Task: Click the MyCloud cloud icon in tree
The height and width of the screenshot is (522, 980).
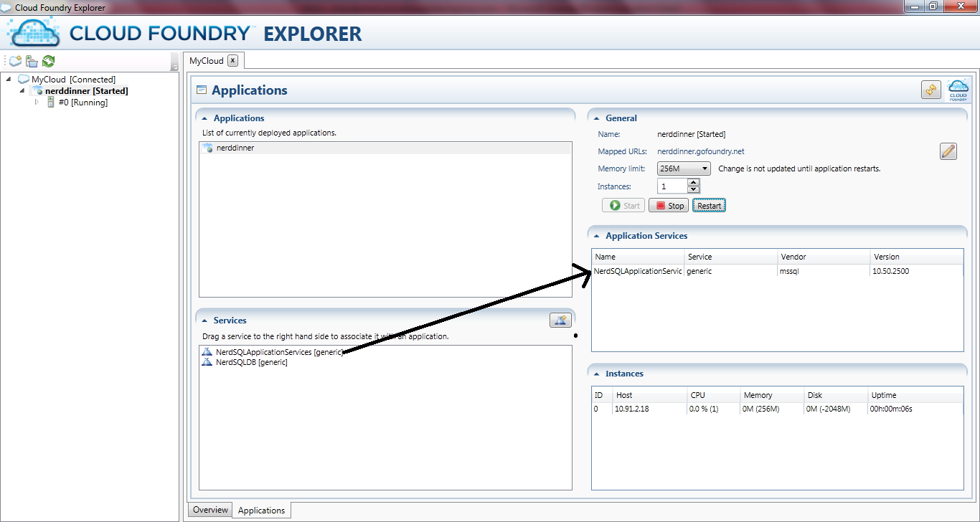Action: tap(24, 80)
